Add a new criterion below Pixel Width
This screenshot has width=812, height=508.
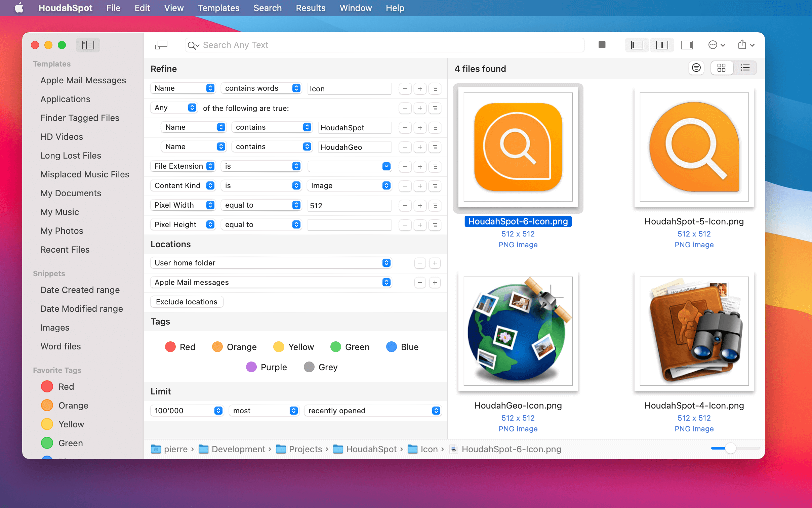click(420, 205)
